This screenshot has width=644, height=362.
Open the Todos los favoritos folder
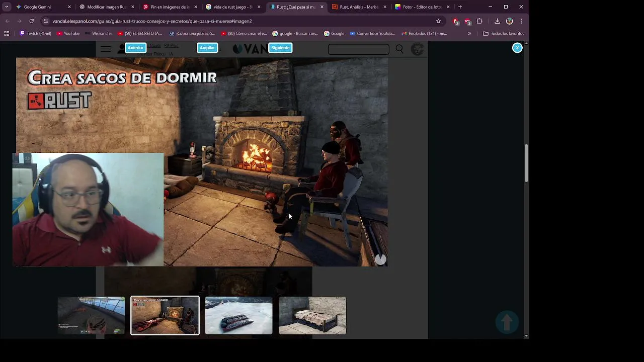click(x=504, y=34)
